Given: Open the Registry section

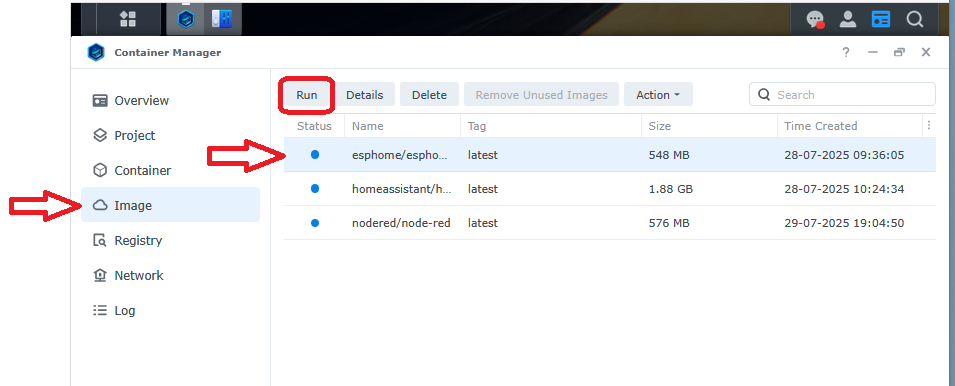Looking at the screenshot, I should 171,240.
